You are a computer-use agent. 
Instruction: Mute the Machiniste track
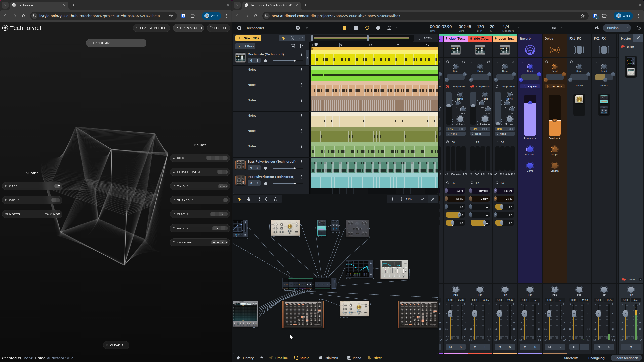click(251, 61)
